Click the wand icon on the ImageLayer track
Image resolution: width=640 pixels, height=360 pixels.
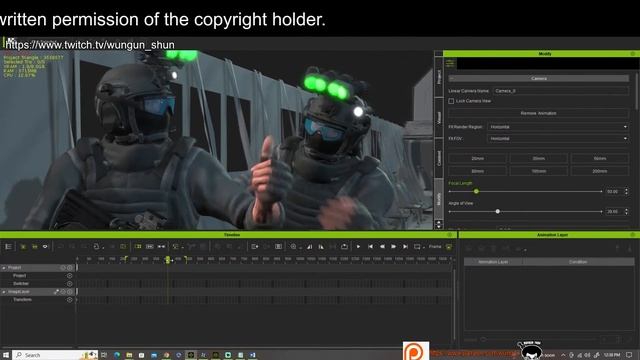(x=56, y=292)
